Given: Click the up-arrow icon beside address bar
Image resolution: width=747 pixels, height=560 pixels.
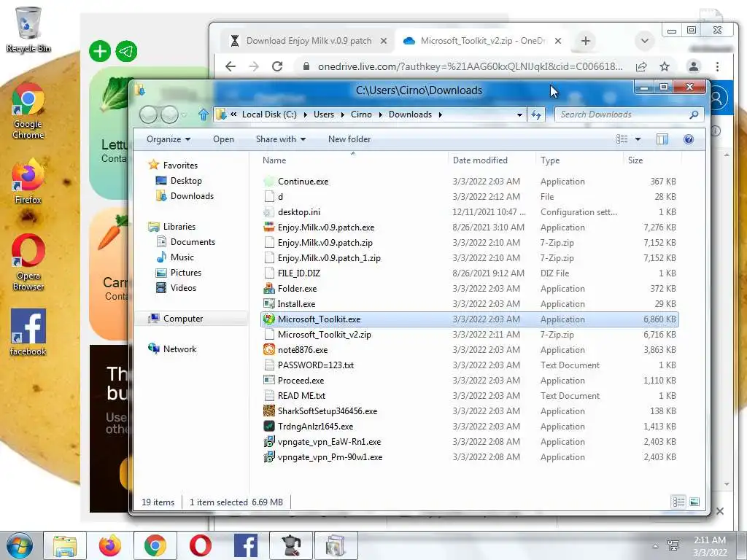Looking at the screenshot, I should coord(204,114).
